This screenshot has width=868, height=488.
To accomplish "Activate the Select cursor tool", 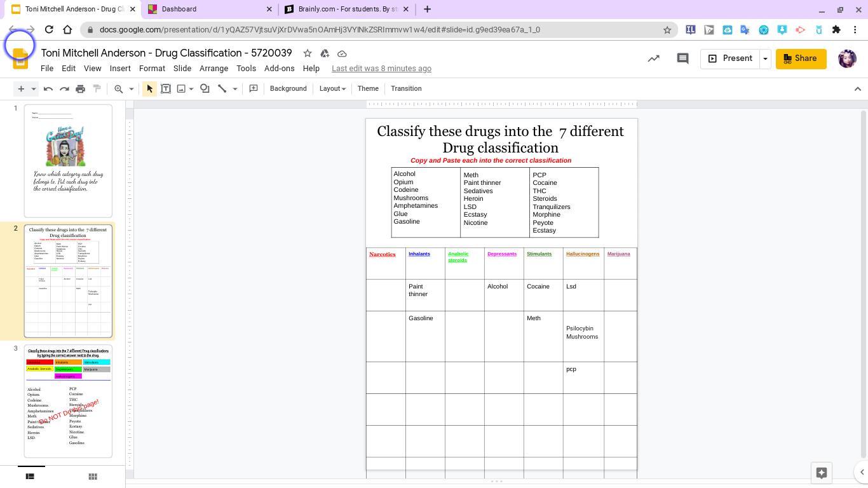I will tap(149, 89).
